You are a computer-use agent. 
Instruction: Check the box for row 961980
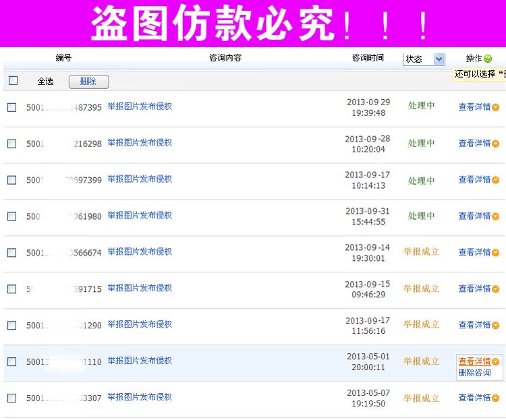click(12, 216)
